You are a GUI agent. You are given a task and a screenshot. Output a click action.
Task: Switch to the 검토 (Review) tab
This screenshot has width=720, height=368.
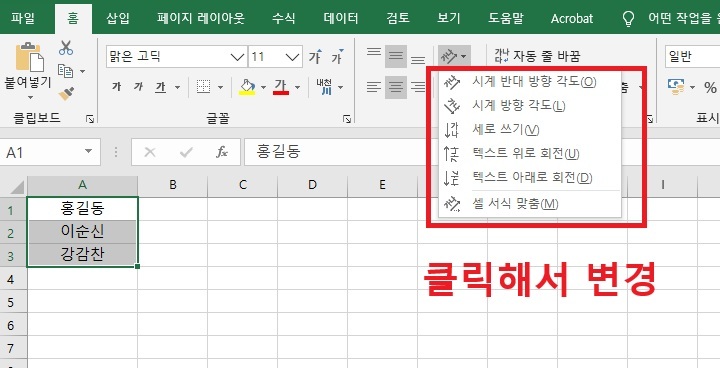[398, 18]
